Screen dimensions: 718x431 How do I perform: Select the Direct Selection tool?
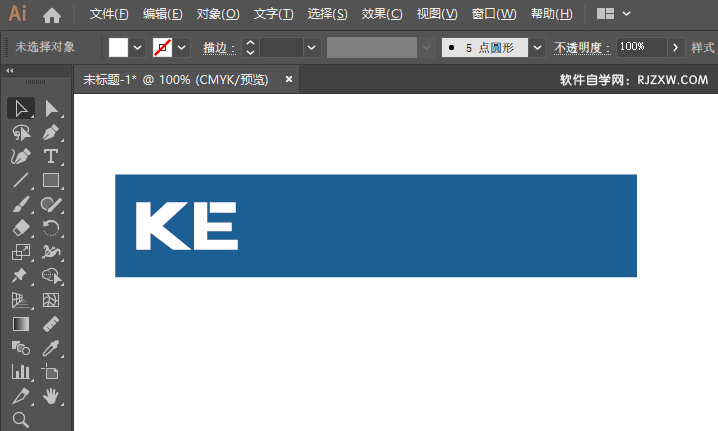coord(51,109)
